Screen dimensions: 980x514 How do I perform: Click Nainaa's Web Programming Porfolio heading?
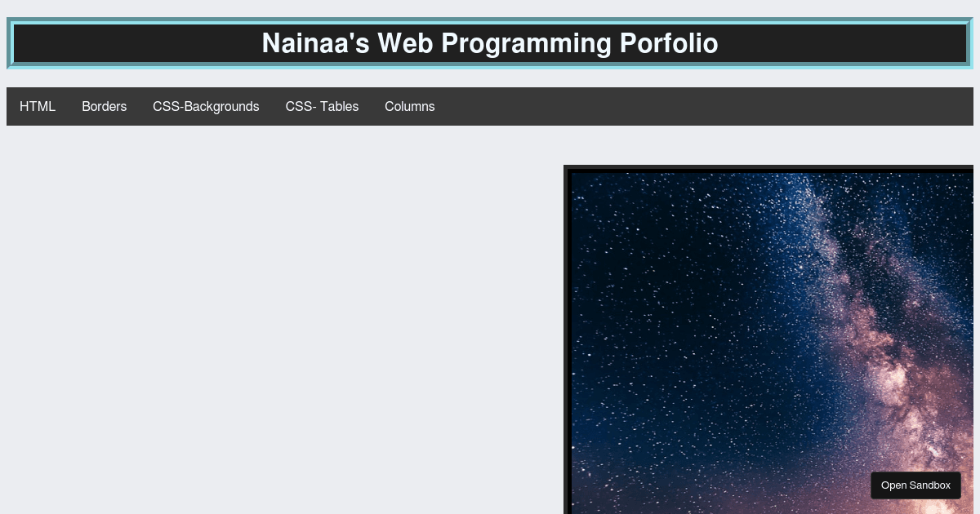[x=490, y=44]
